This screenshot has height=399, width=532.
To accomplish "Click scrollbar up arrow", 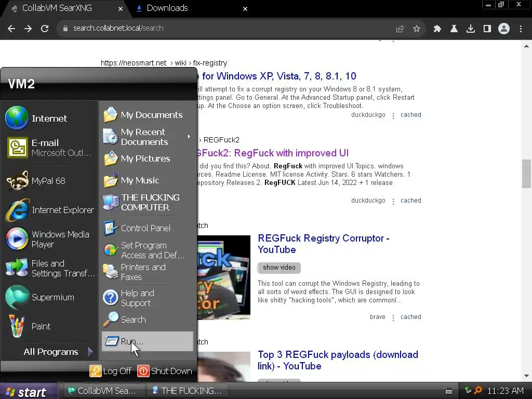I will coord(526,46).
